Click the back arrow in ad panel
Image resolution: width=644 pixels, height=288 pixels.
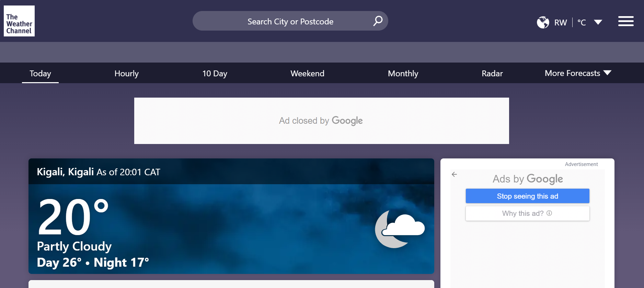click(454, 175)
